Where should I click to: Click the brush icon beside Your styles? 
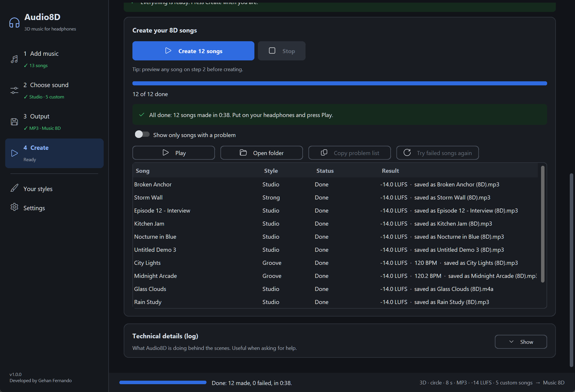pyautogui.click(x=14, y=188)
